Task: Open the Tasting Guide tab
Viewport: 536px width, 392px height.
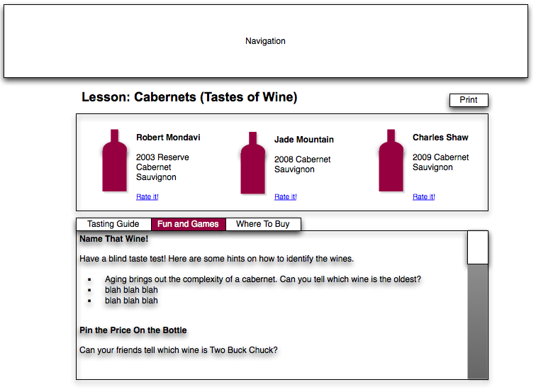Action: [x=113, y=224]
